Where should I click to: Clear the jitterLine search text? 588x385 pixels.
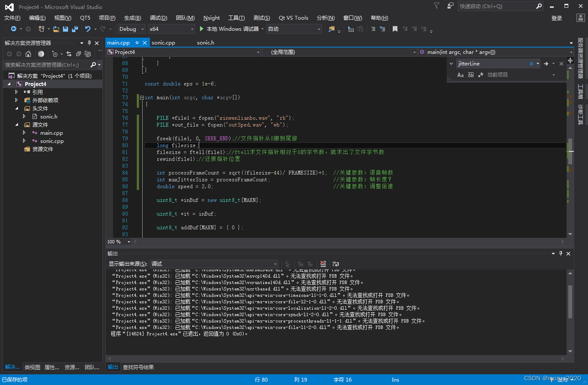click(x=531, y=64)
